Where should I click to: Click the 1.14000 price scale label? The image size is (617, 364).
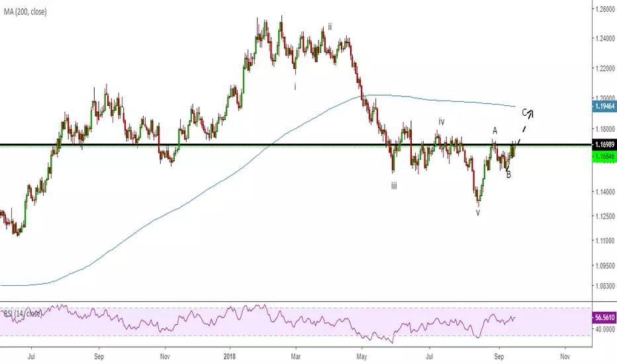(605, 192)
